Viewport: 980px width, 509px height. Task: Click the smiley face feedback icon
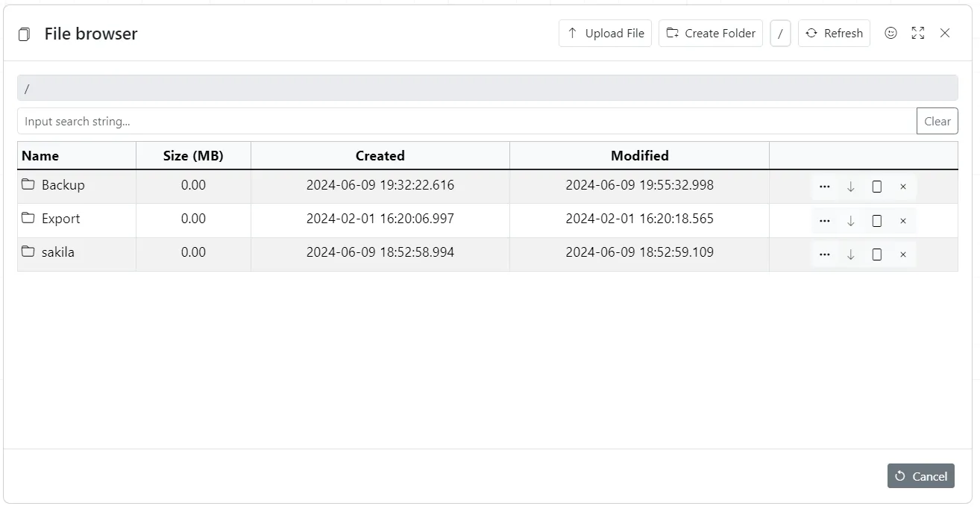click(891, 34)
